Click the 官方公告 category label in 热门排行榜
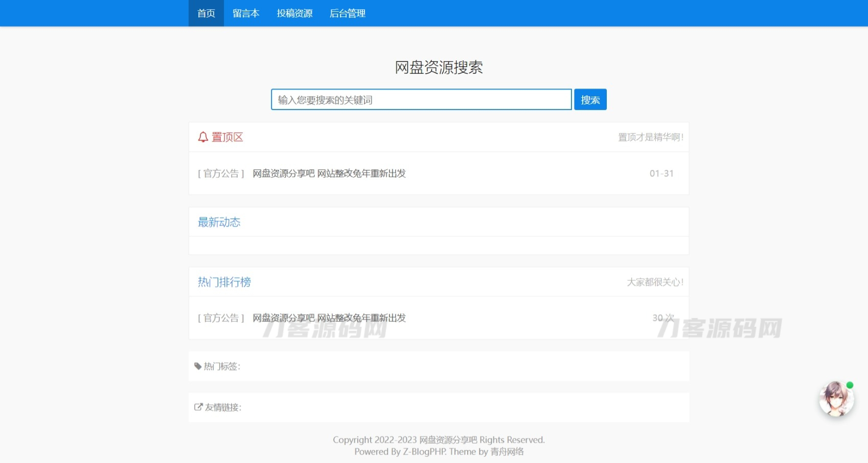Screen dimensions: 868x463 pos(221,317)
